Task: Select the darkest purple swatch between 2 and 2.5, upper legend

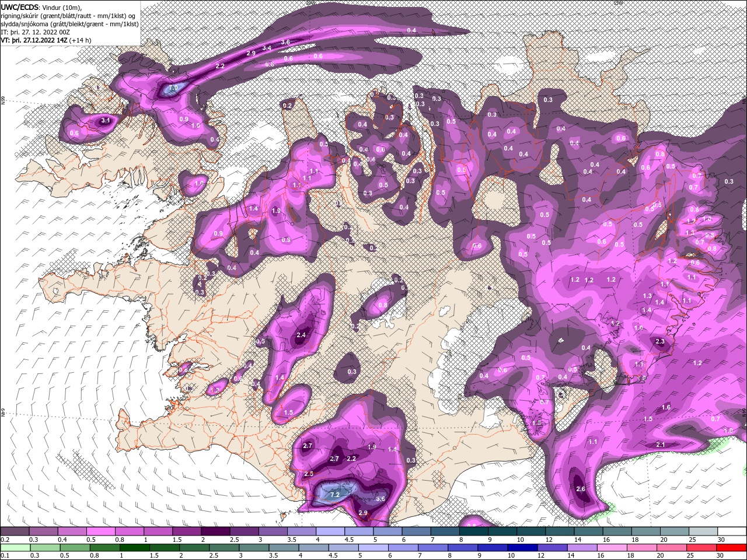Action: point(215,531)
